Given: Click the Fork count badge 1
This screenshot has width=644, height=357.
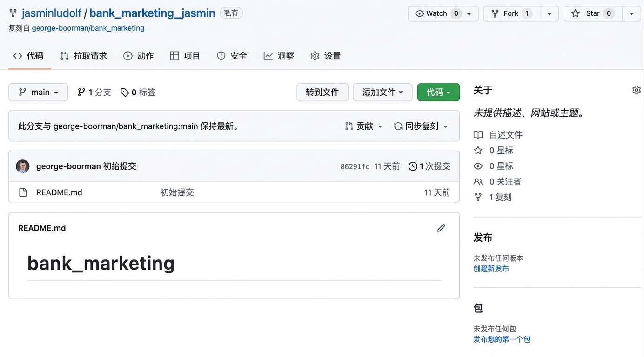Looking at the screenshot, I should point(527,13).
